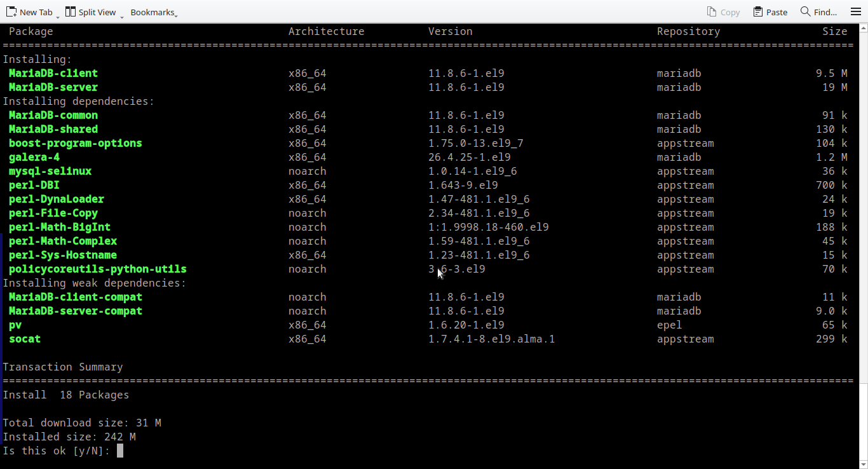Select the 'Transaction Summary' line

[x=63, y=367]
